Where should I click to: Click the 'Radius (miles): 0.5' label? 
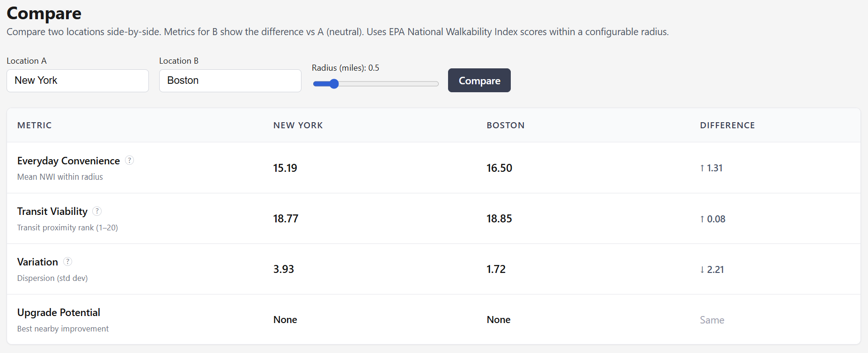(x=346, y=68)
